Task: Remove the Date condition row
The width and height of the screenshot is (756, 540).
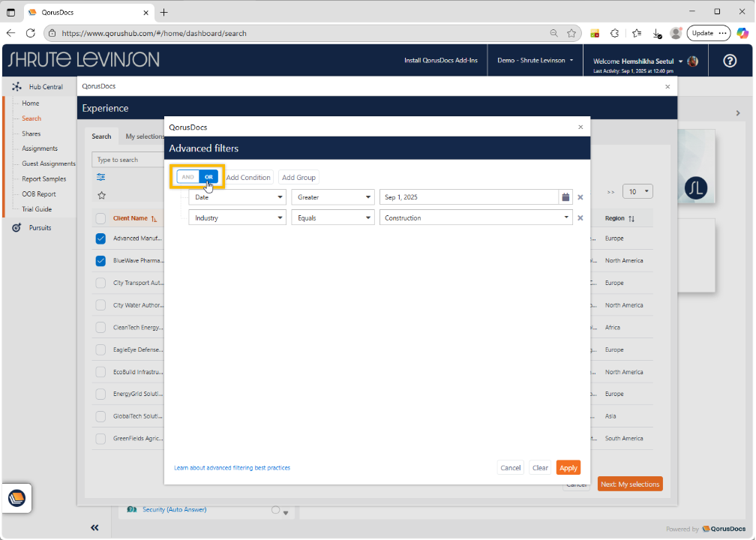Action: pyautogui.click(x=580, y=197)
